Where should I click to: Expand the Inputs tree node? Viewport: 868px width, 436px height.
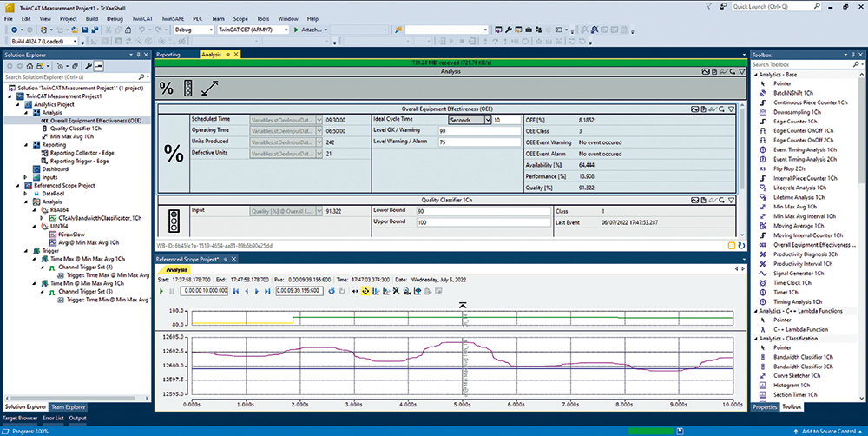click(x=25, y=177)
